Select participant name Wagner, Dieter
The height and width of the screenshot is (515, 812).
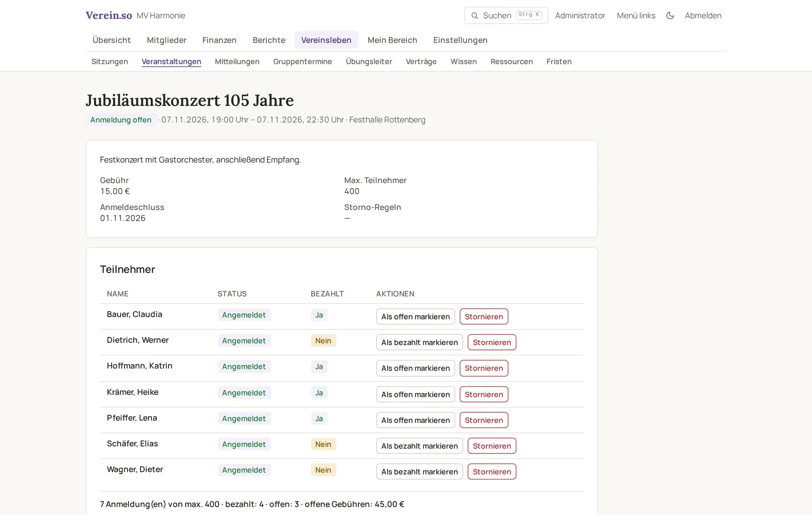click(x=135, y=469)
